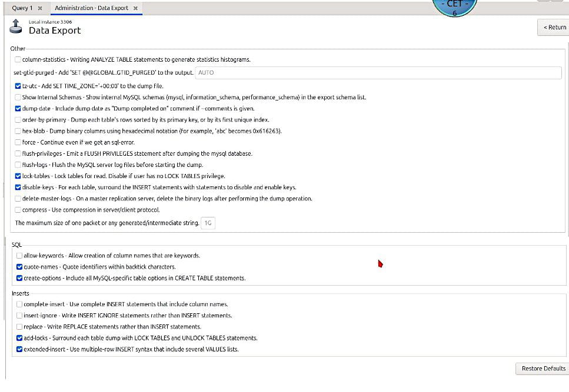Image resolution: width=569 pixels, height=392 pixels.
Task: Uncheck the add-locks option
Action: [19, 338]
